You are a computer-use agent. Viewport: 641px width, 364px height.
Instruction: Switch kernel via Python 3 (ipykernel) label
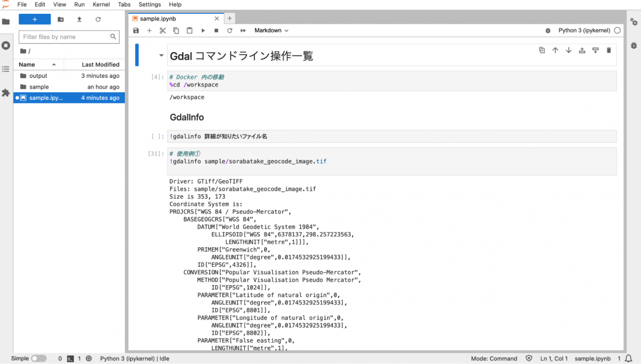584,31
